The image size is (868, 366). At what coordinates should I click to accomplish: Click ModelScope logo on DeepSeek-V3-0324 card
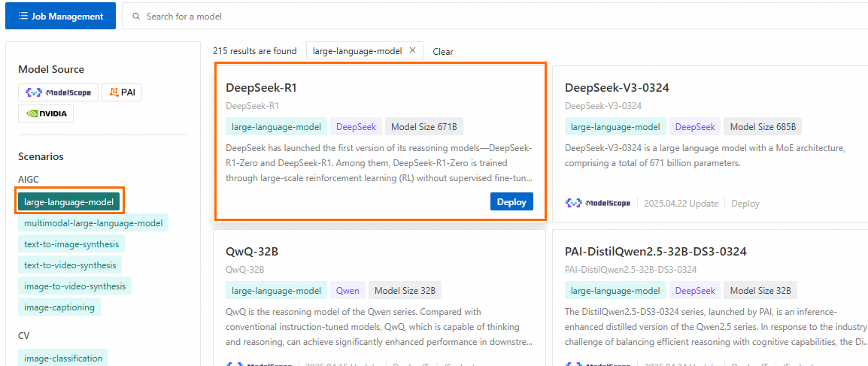(598, 203)
